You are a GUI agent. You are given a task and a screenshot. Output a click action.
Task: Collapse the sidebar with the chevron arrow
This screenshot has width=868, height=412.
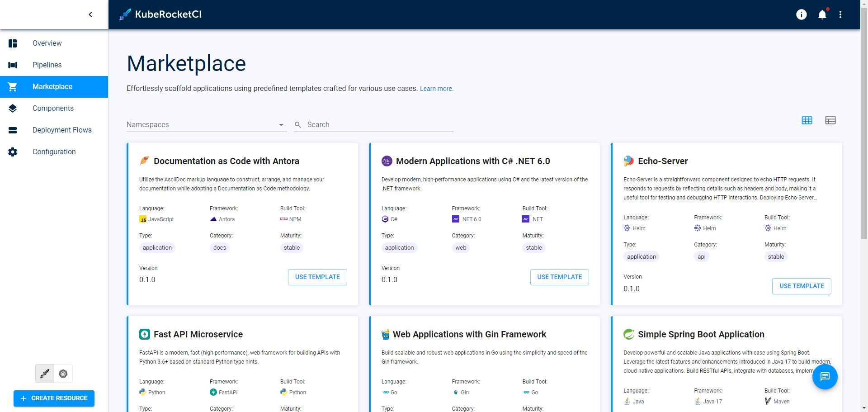coord(90,14)
